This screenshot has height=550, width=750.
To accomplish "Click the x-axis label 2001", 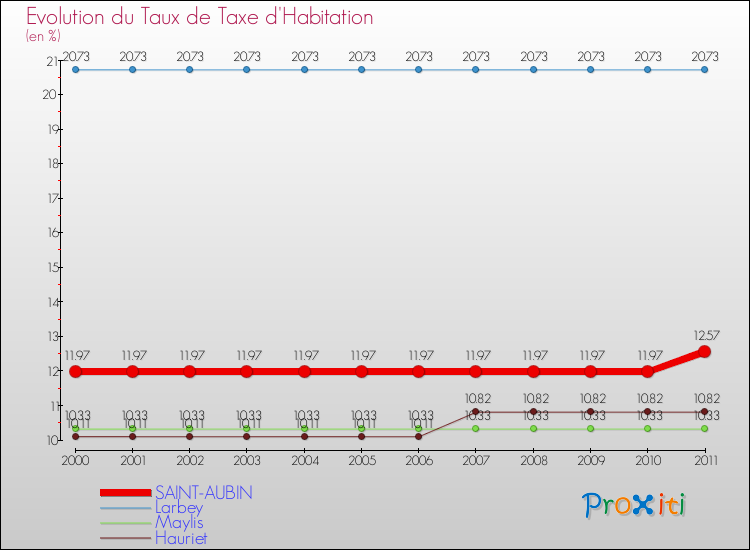I will click(x=132, y=460).
